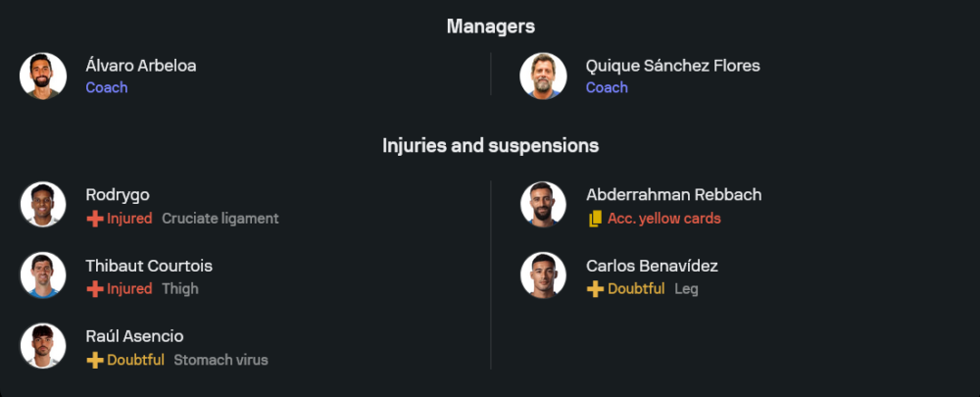The height and width of the screenshot is (397, 980).
Task: Click the 'Stomach virus' reason text
Action: click(x=220, y=360)
